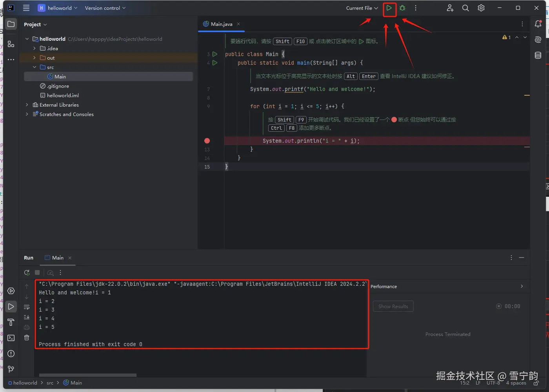The height and width of the screenshot is (392, 549).
Task: Collapse the src folder
Action: point(35,67)
